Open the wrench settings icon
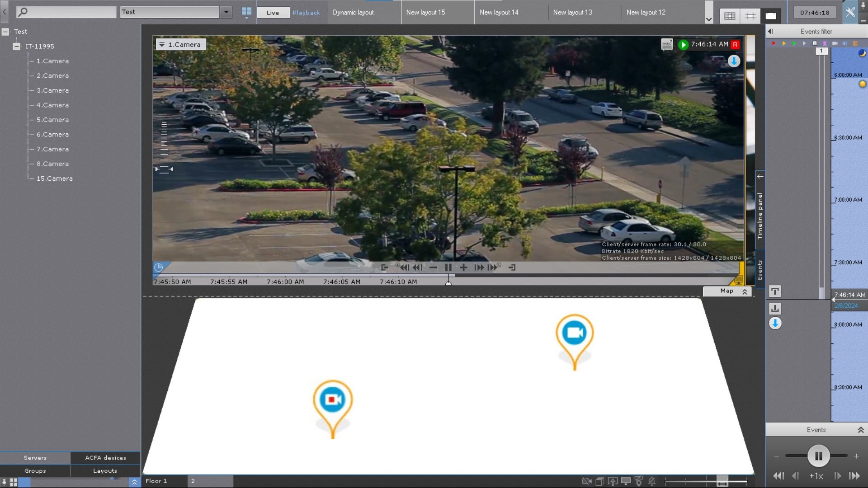 [x=850, y=12]
